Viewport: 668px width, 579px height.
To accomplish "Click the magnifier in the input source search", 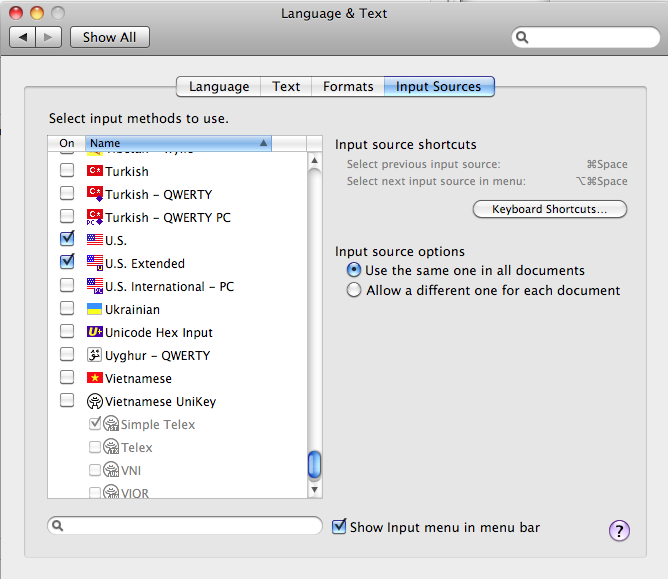I will coord(58,526).
